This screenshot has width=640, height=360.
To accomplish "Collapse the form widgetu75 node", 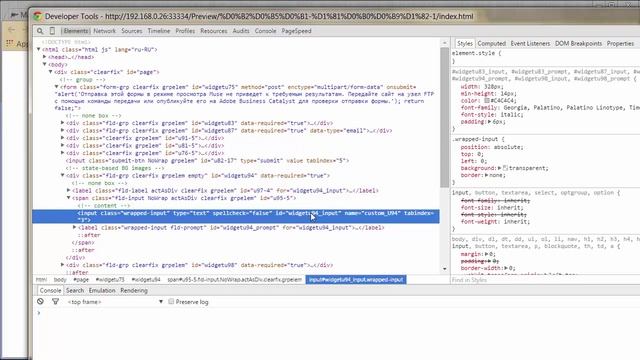I will coord(56,87).
